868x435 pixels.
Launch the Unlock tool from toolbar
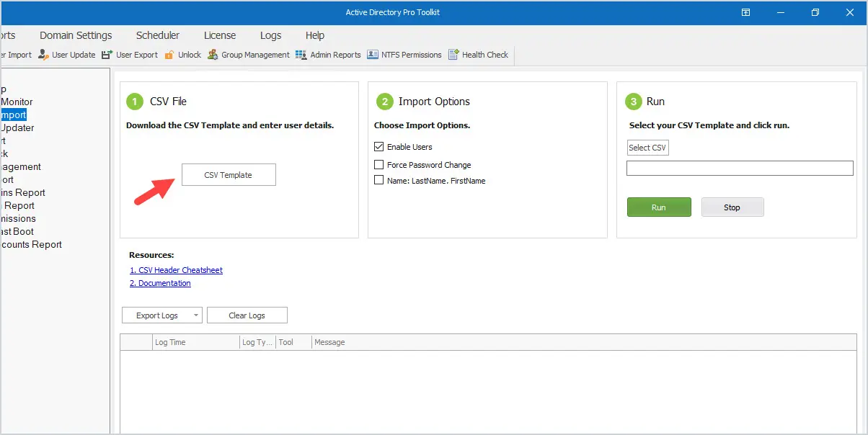[x=182, y=55]
